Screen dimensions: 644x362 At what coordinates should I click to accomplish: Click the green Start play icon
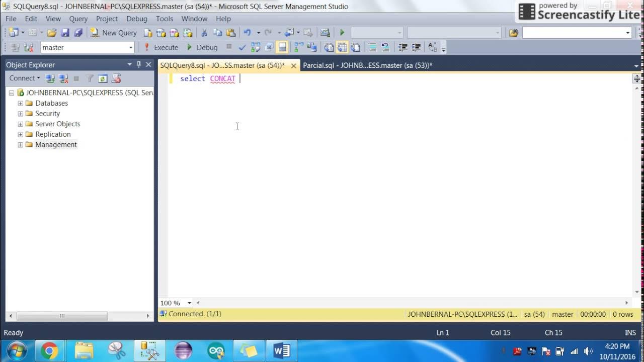tap(342, 33)
